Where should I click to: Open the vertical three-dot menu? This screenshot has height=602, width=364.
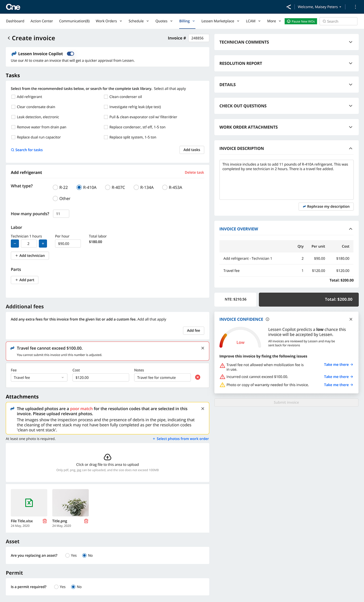click(355, 7)
